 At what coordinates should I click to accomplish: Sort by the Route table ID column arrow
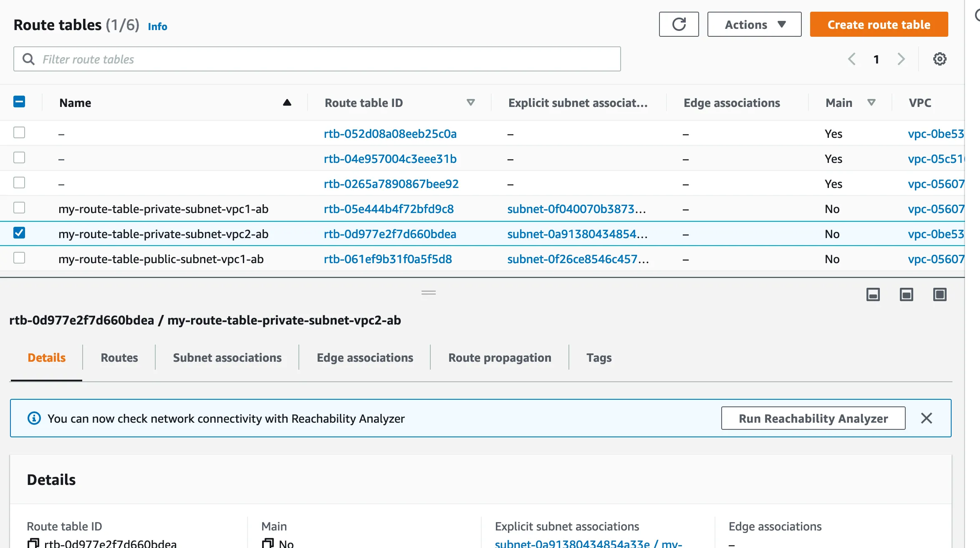pyautogui.click(x=470, y=103)
